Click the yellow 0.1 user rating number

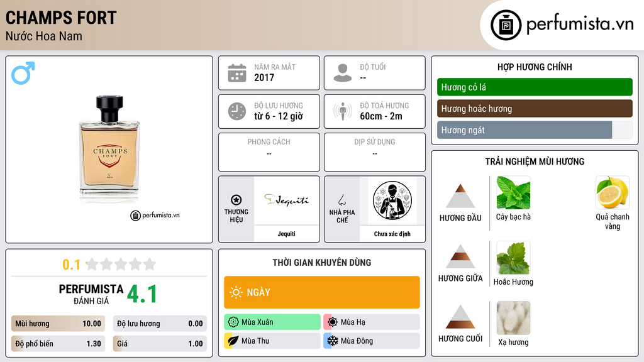click(x=72, y=265)
